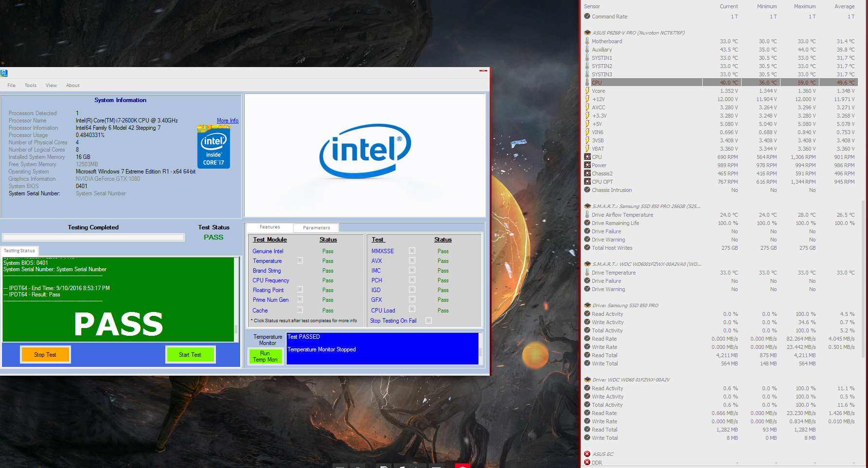Select the ASUS P8Z68-V PRO sensor group header
868x468 pixels.
(638, 33)
